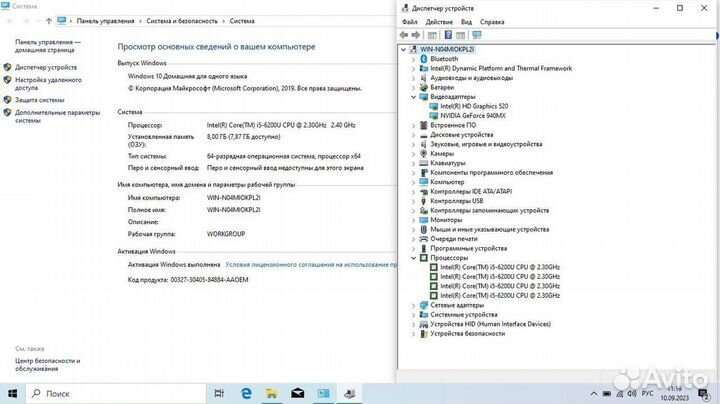Select Intel(R) HD Graphics 520 adapter
This screenshot has height=404, width=720.
474,106
